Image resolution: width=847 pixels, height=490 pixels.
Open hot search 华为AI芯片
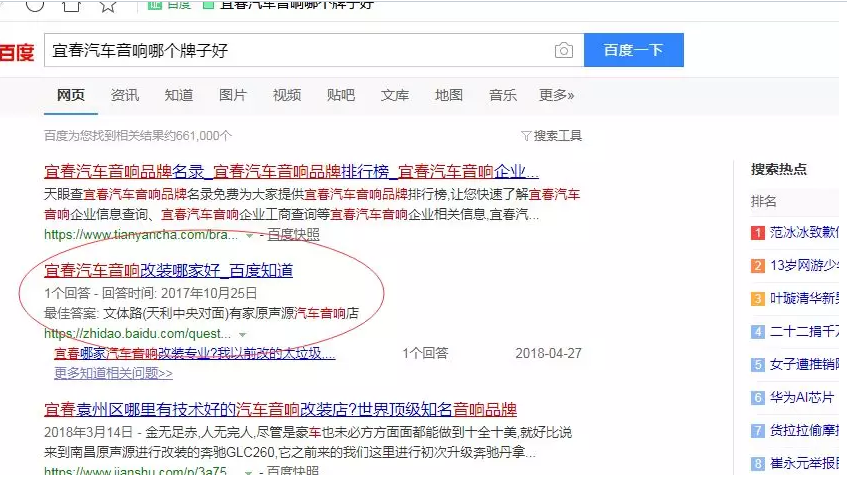pos(802,397)
